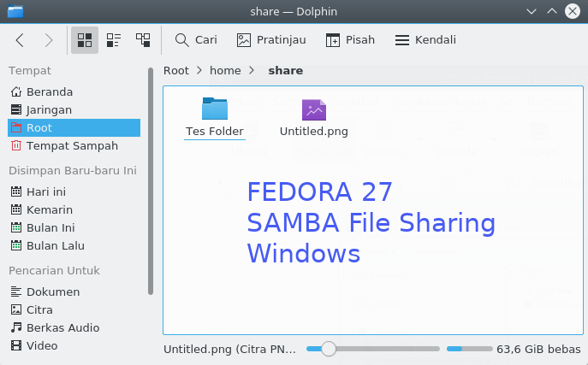Screen dimensions: 588x365
Task: Switch to Compact view mode
Action: [x=114, y=40]
